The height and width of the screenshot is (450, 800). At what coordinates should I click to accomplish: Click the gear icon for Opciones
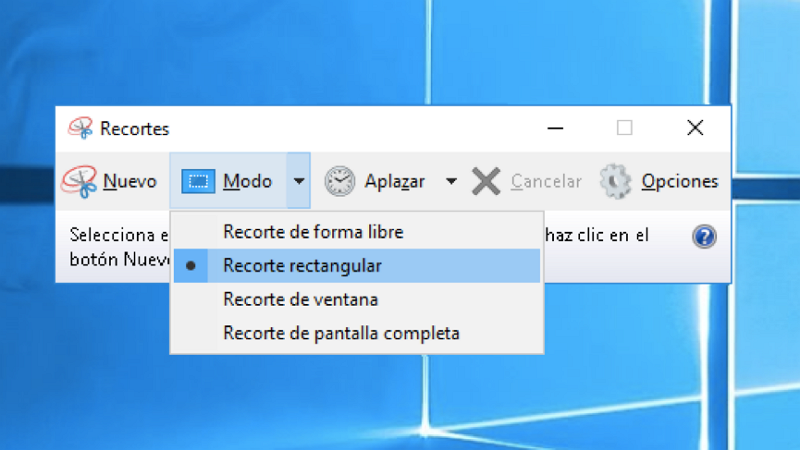615,181
